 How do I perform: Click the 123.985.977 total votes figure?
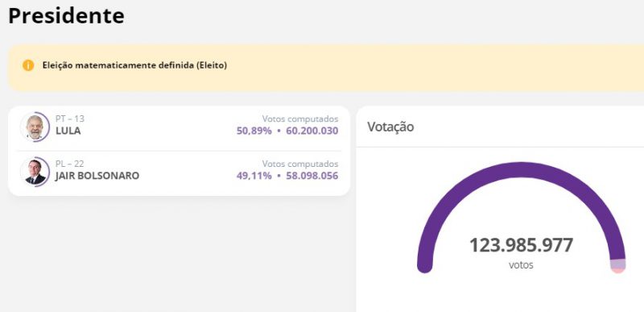[x=521, y=245]
